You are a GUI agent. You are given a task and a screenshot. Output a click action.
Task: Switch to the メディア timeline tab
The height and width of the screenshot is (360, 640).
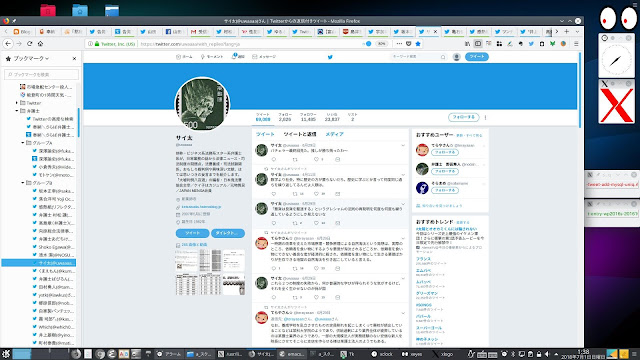334,134
